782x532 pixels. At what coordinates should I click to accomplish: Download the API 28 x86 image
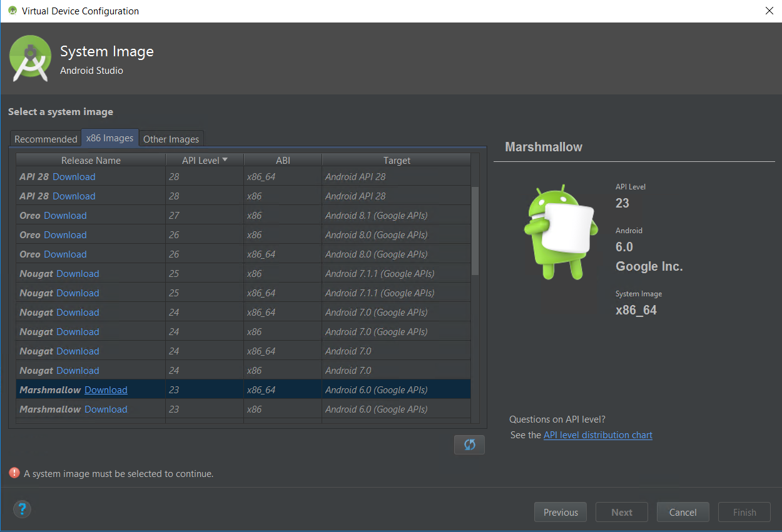(x=74, y=196)
